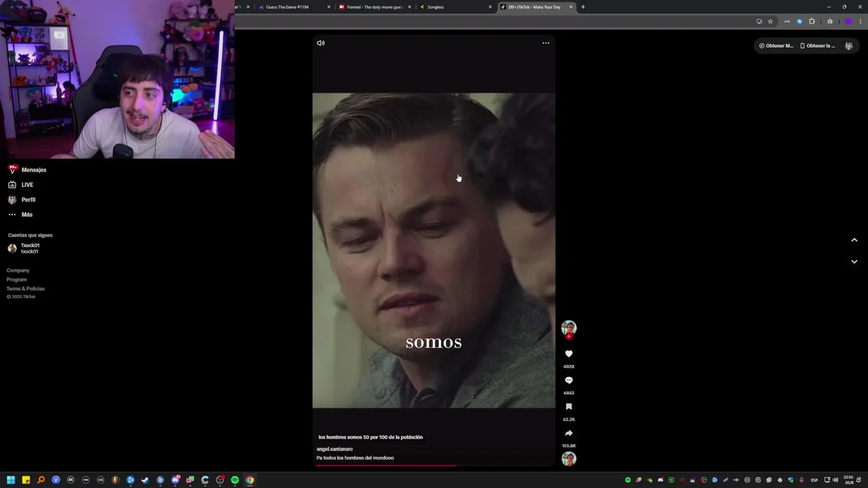Click the 'Obtener M...' button

[776, 45]
